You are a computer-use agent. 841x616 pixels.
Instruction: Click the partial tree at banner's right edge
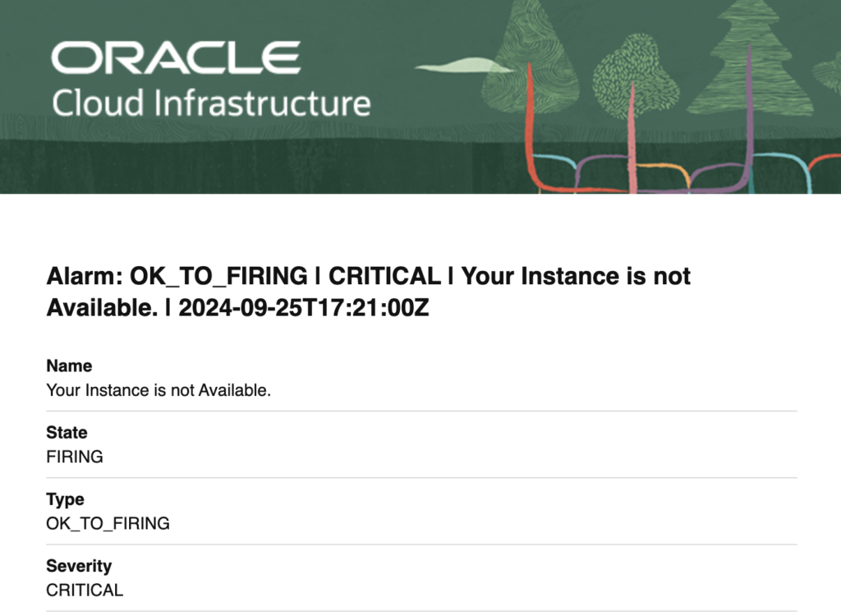[x=828, y=70]
